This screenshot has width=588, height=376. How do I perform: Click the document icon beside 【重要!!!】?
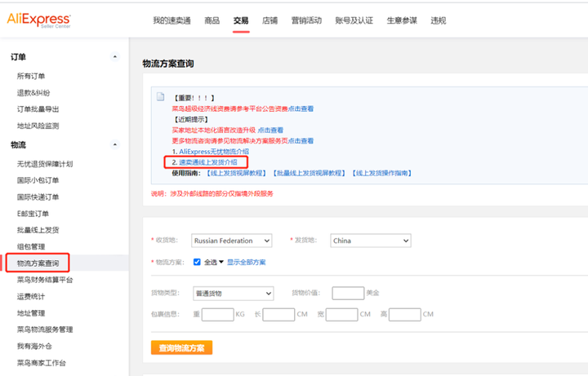tap(161, 97)
